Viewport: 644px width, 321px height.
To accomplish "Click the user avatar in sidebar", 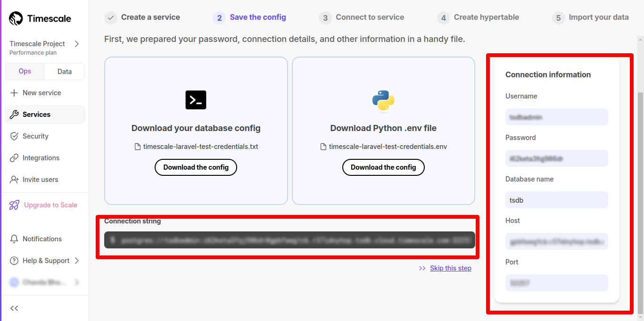I will click(x=14, y=282).
